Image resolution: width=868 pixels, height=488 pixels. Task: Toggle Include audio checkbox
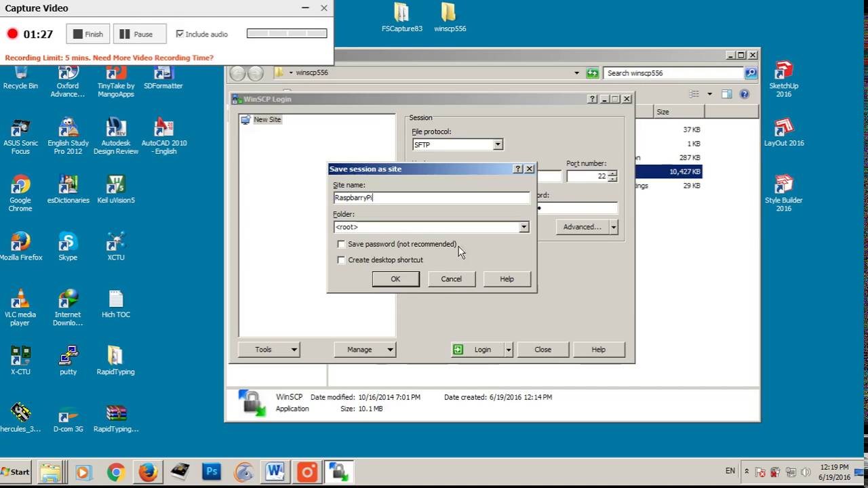(180, 34)
